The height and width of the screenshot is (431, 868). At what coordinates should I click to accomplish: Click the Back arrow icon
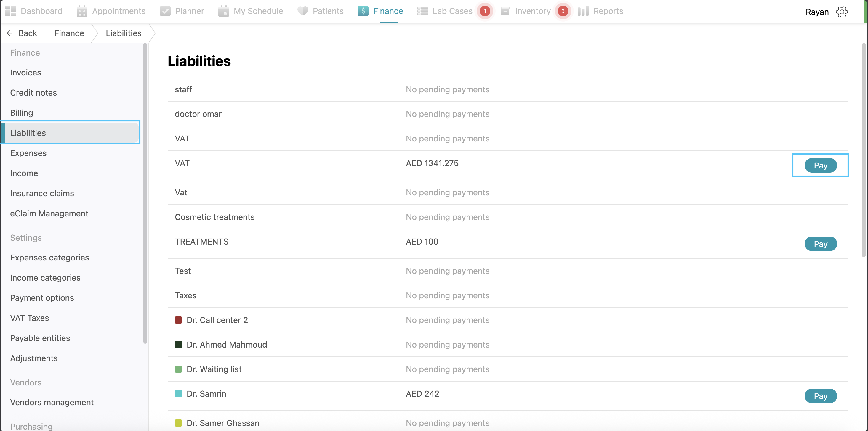coord(10,33)
